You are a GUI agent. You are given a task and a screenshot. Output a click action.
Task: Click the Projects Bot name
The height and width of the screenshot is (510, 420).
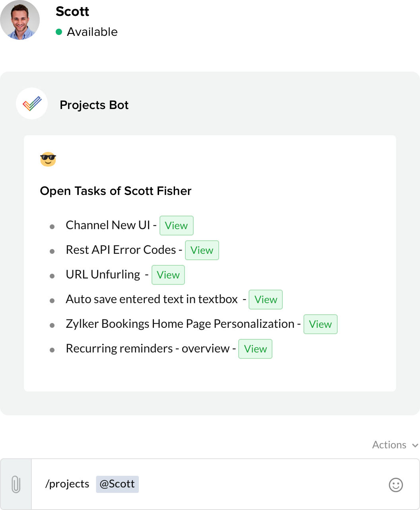point(94,105)
